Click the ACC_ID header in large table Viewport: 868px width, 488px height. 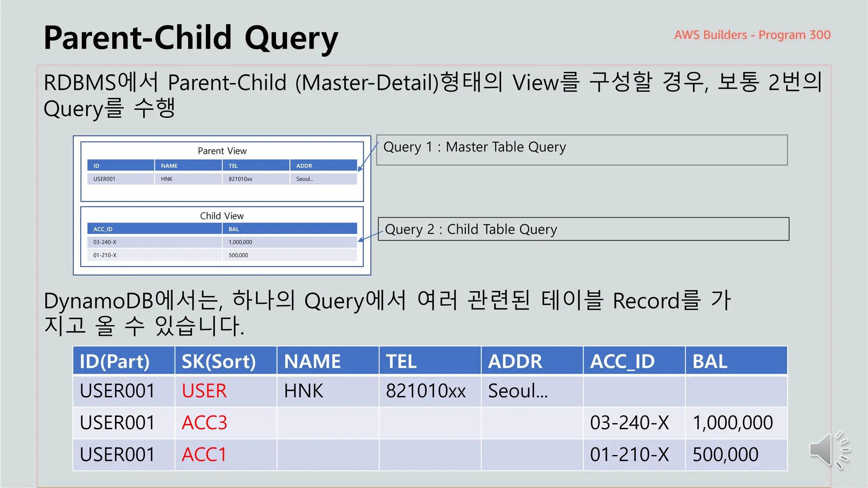(x=634, y=361)
